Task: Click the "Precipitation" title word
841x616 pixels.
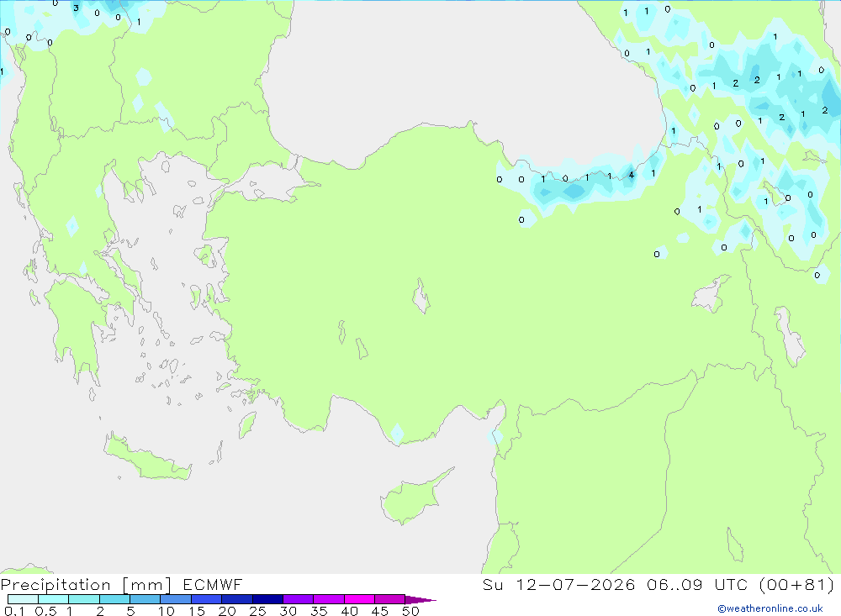Action: (x=56, y=585)
